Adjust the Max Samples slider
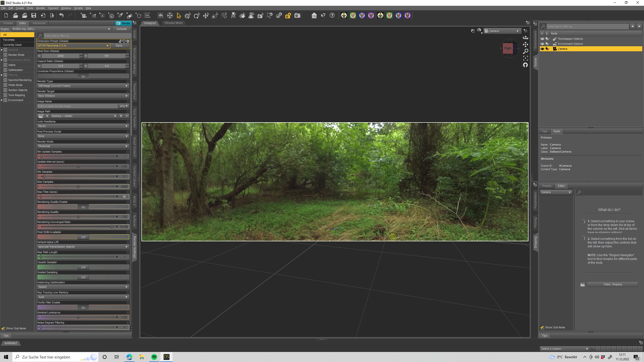This screenshot has width=644, height=362. click(x=78, y=187)
